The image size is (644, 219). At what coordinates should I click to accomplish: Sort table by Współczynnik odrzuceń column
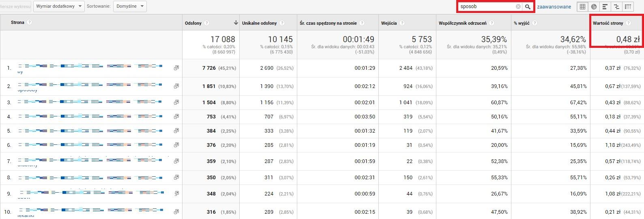pos(462,23)
